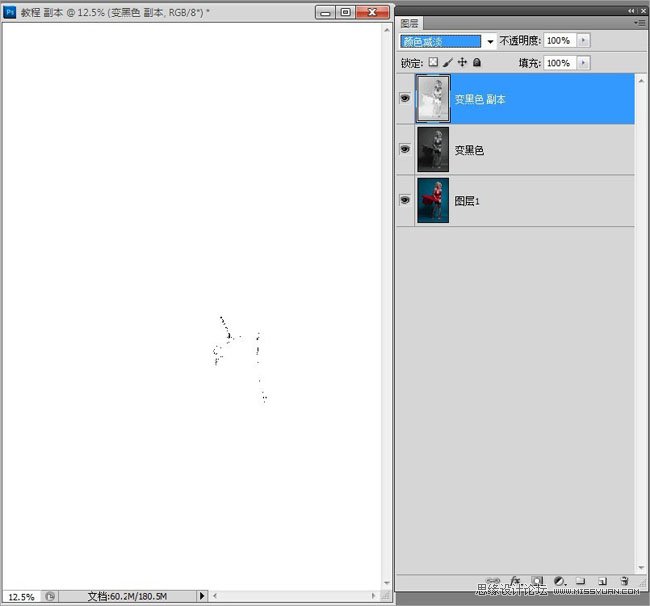This screenshot has height=606, width=650.
Task: Open the layers panel options menu
Action: pos(639,22)
